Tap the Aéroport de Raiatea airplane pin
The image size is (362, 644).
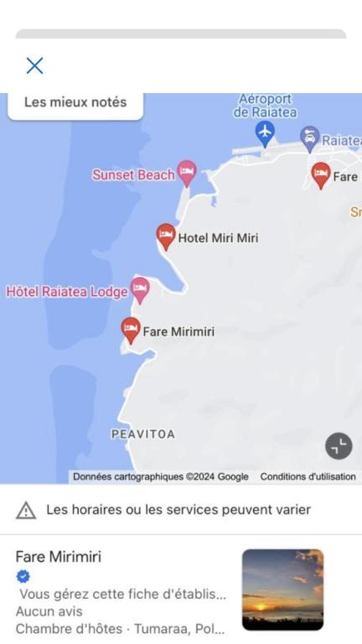[x=265, y=133]
